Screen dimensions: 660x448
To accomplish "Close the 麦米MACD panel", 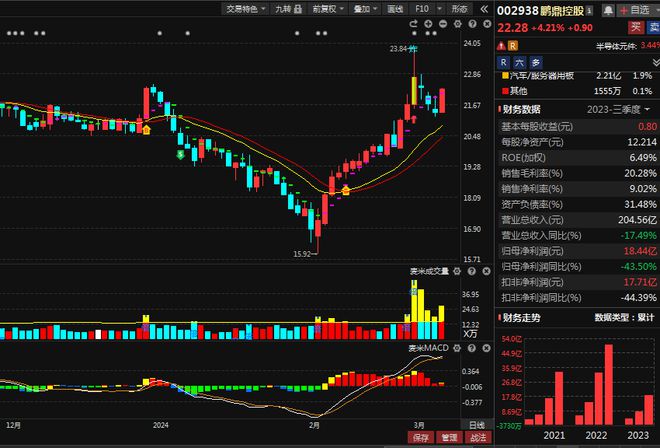I will [487, 348].
